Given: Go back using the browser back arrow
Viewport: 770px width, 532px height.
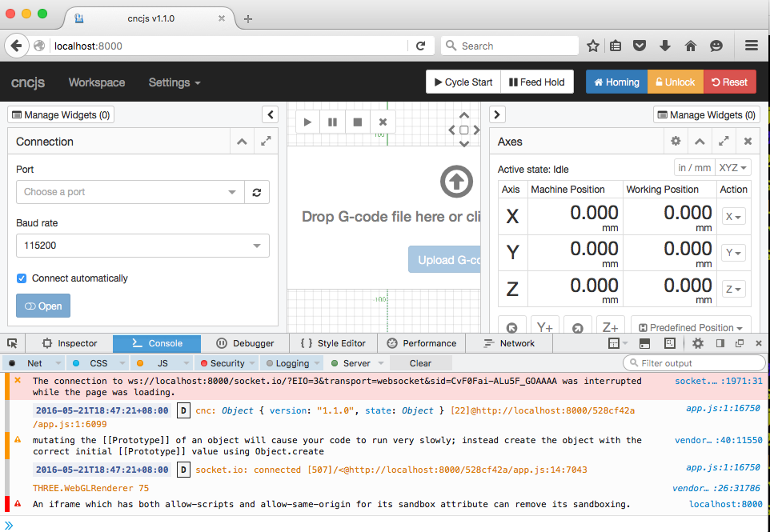Looking at the screenshot, I should (16, 46).
